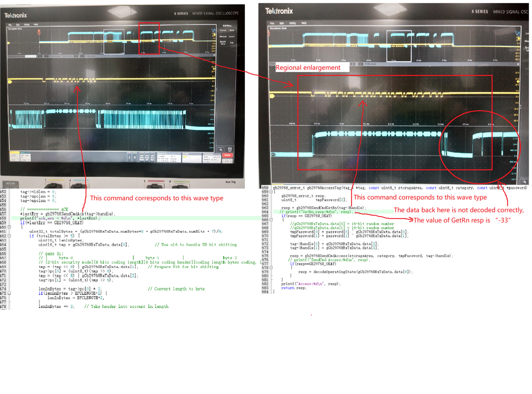532x394 pixels.
Task: Click the Note button on left oscilloscope
Action: click(x=232, y=30)
